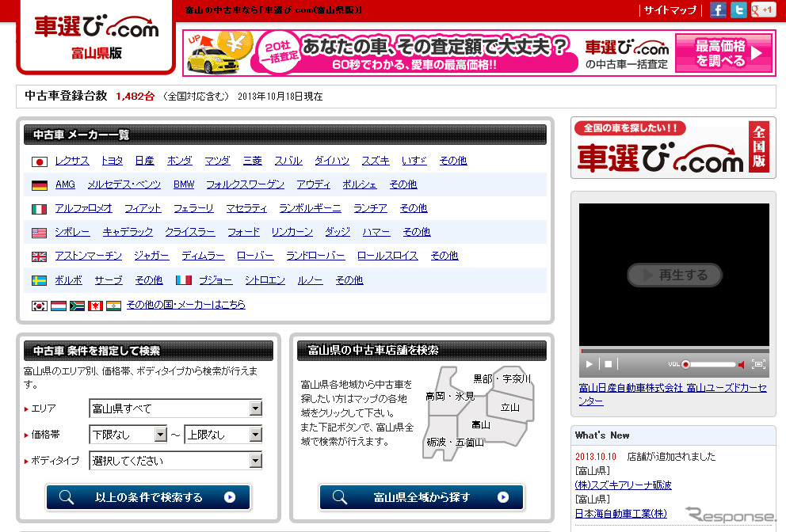Image resolution: width=786 pixels, height=532 pixels.
Task: Select the トヨタ maker link
Action: (x=112, y=161)
